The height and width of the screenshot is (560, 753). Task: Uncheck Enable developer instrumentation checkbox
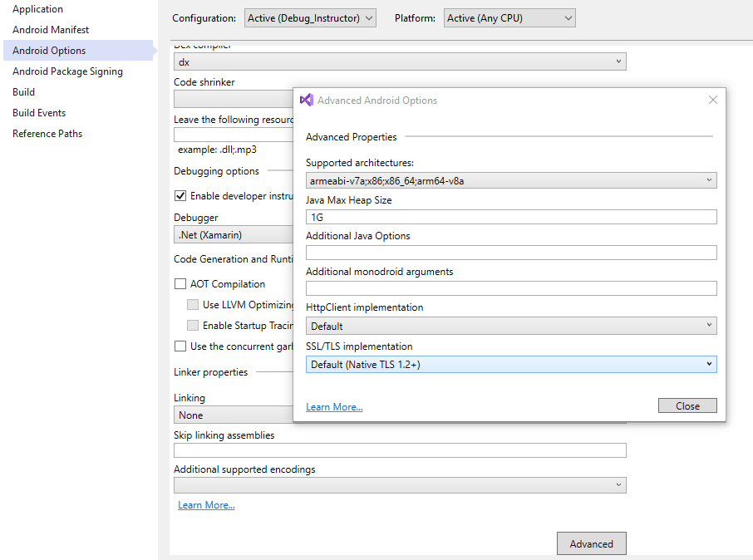(180, 196)
